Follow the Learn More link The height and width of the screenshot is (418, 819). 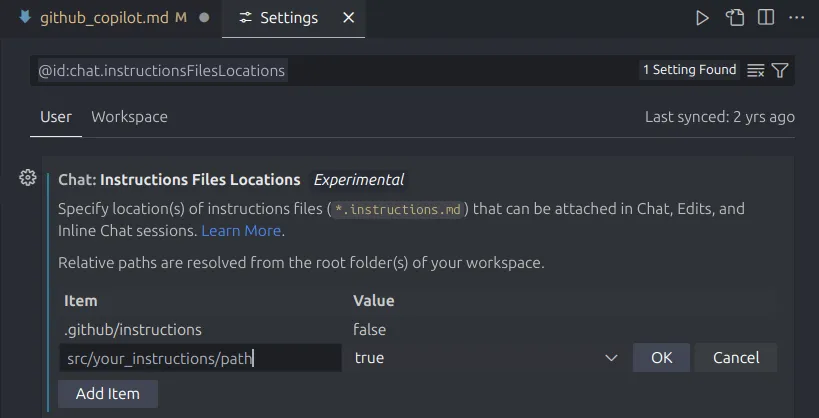(x=241, y=230)
